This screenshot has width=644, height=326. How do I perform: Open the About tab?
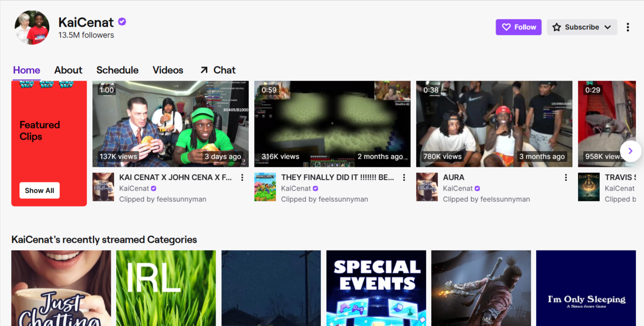pyautogui.click(x=68, y=70)
